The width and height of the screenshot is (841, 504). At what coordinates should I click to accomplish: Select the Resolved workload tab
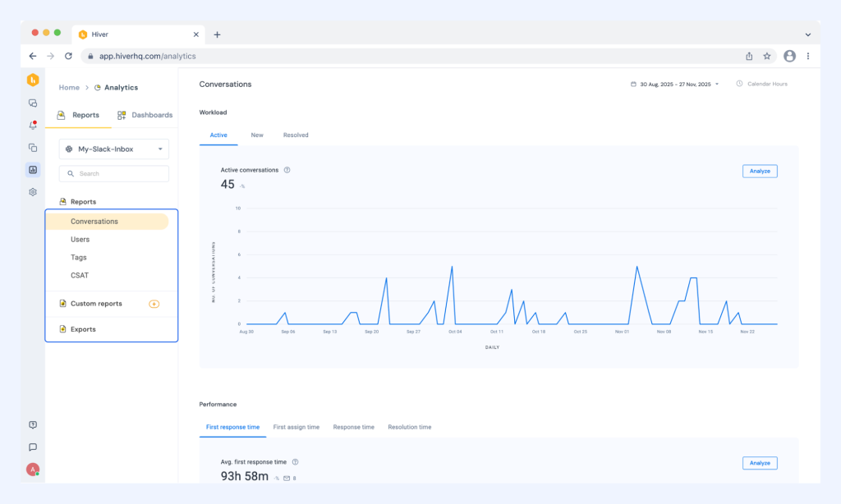pyautogui.click(x=296, y=135)
